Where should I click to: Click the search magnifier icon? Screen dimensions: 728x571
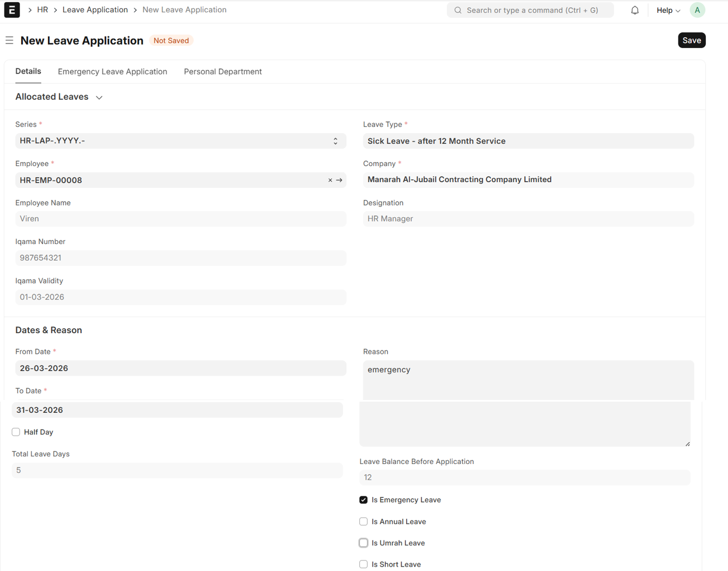click(458, 10)
